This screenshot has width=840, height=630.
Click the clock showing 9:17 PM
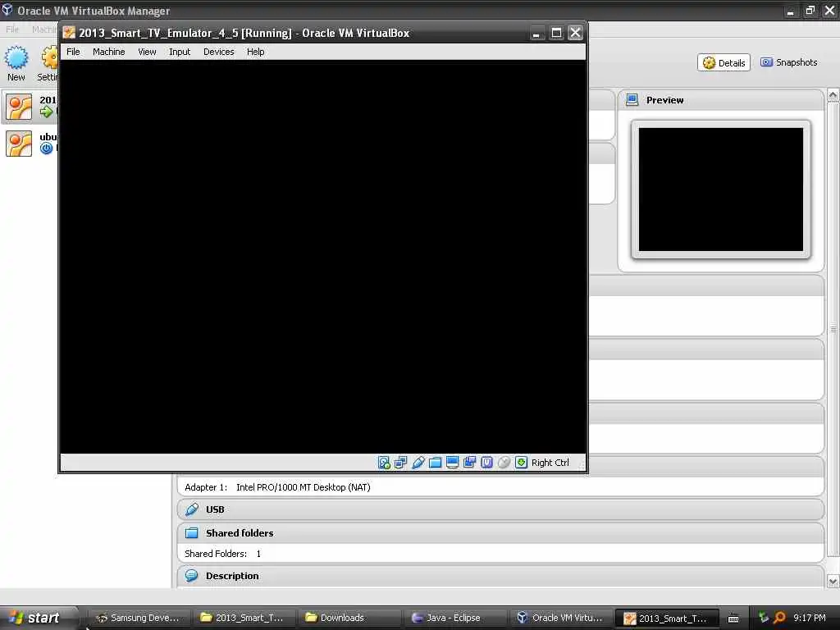click(810, 618)
